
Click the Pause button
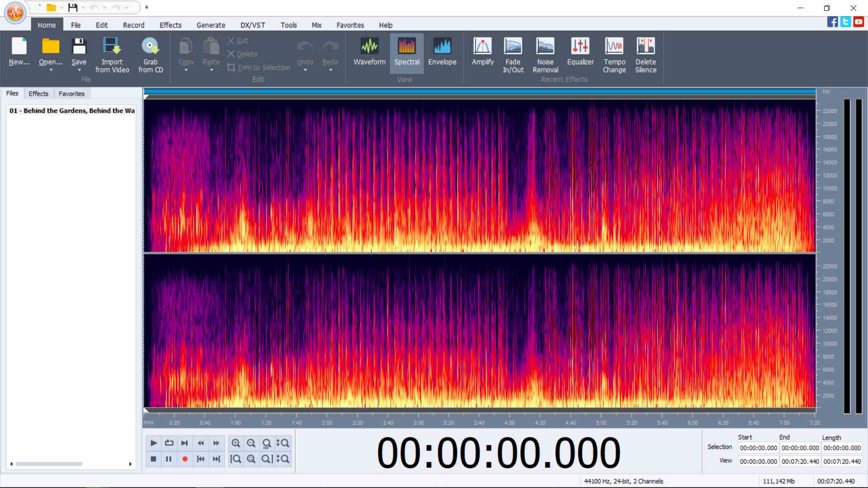tap(169, 459)
